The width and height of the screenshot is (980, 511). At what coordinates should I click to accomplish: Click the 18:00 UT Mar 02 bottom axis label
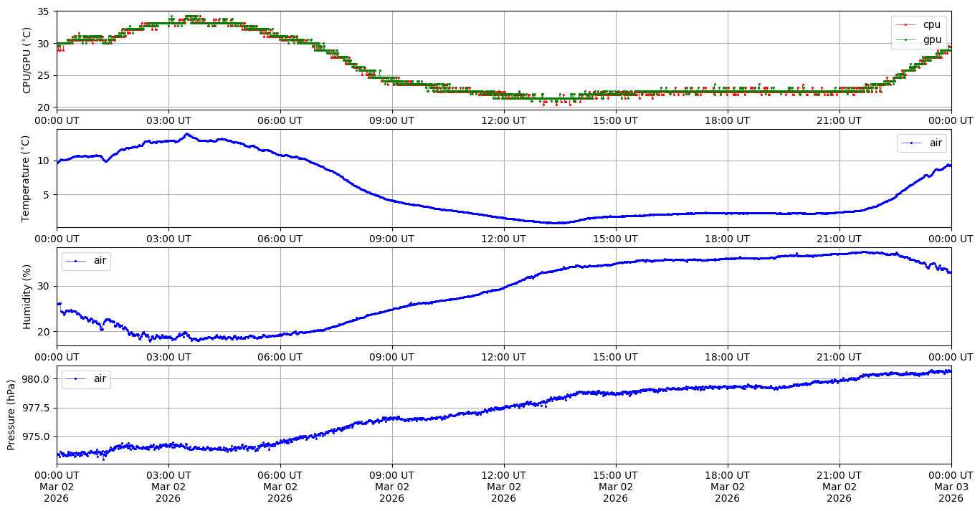(727, 487)
